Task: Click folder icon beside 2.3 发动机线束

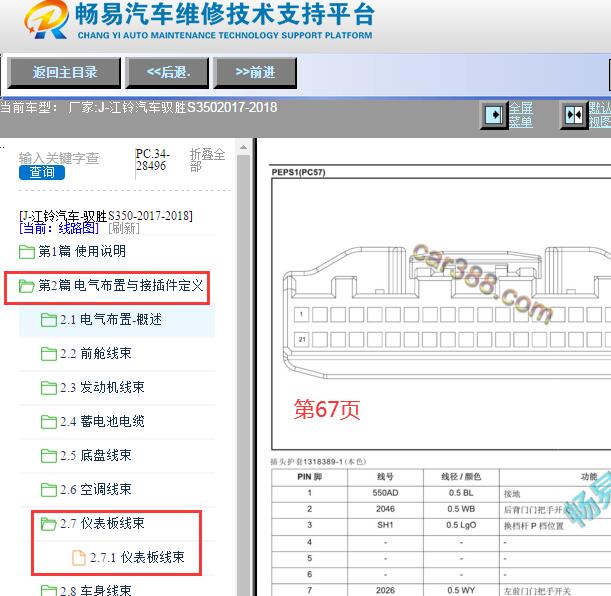Action: (49, 388)
